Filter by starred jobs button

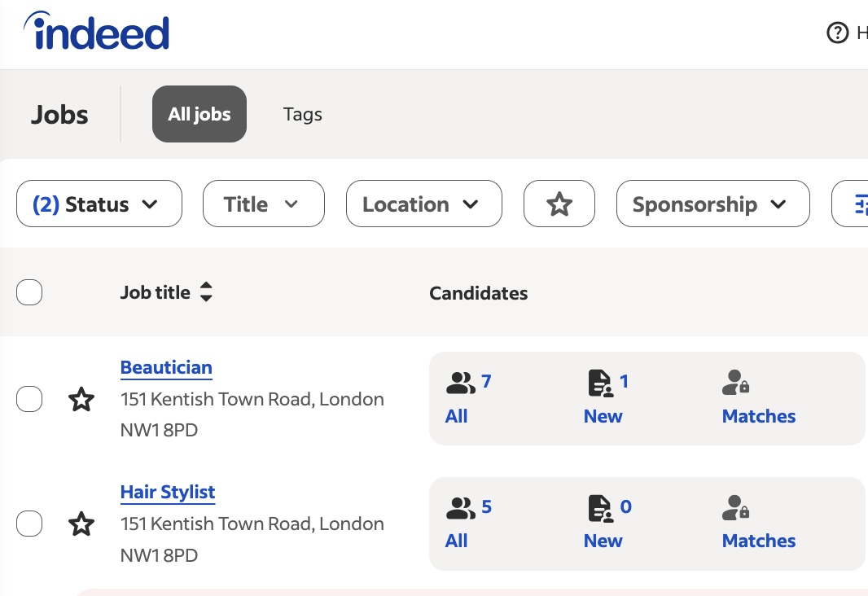point(559,204)
